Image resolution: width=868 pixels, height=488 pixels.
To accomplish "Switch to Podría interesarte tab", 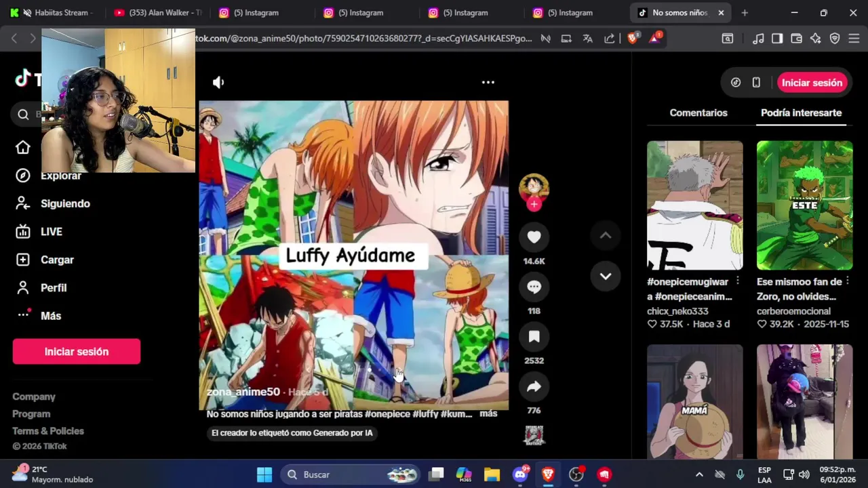I will click(801, 113).
